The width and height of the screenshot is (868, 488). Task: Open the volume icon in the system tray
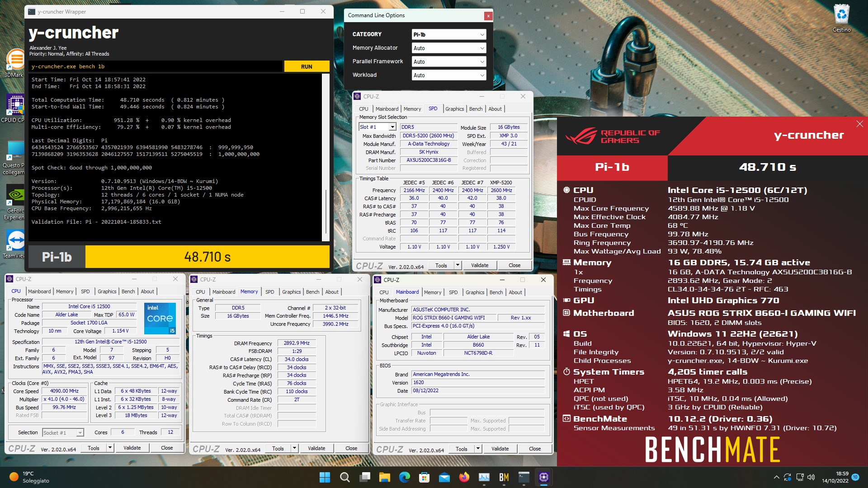811,477
